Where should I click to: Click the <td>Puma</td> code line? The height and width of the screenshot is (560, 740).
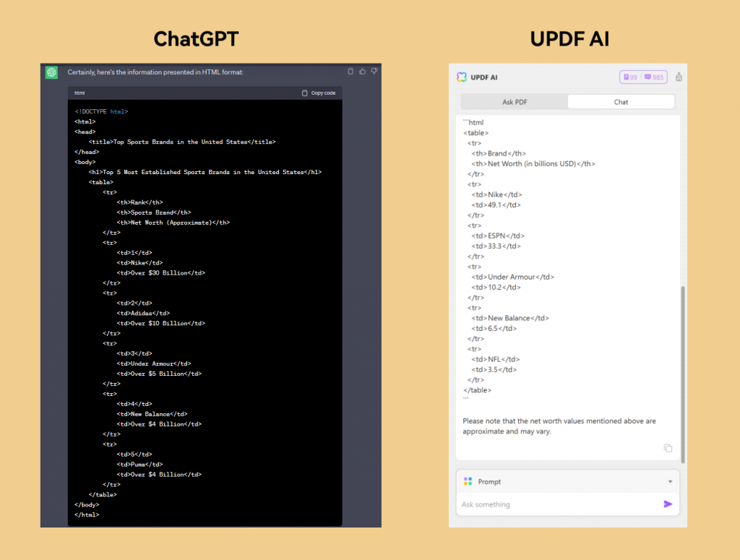[x=139, y=464]
